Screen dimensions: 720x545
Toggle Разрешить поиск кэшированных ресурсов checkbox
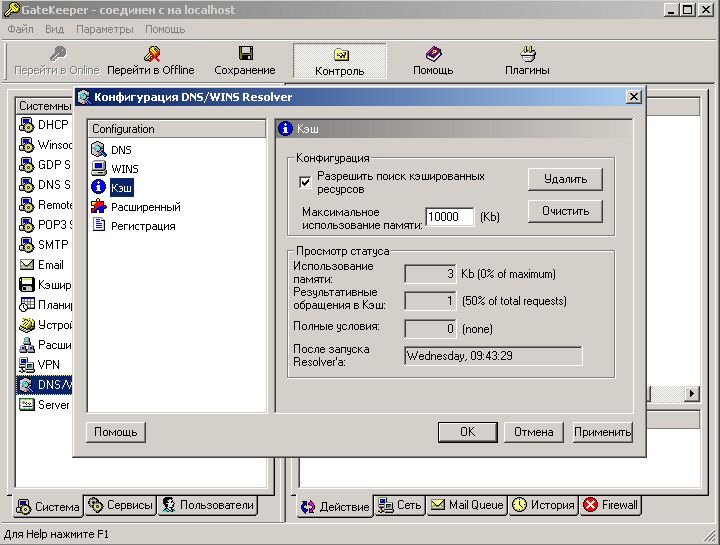305,182
